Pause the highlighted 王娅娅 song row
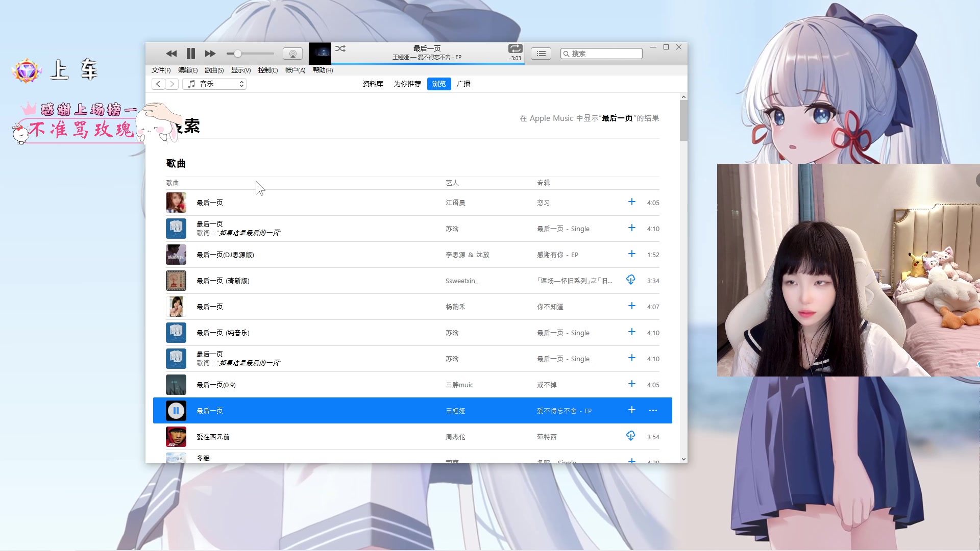The image size is (980, 551). click(176, 411)
